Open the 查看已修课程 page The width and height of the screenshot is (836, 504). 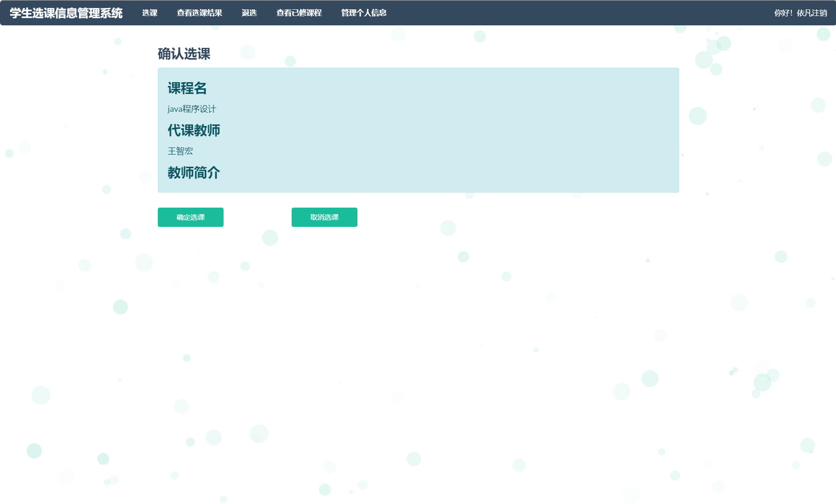pos(299,13)
